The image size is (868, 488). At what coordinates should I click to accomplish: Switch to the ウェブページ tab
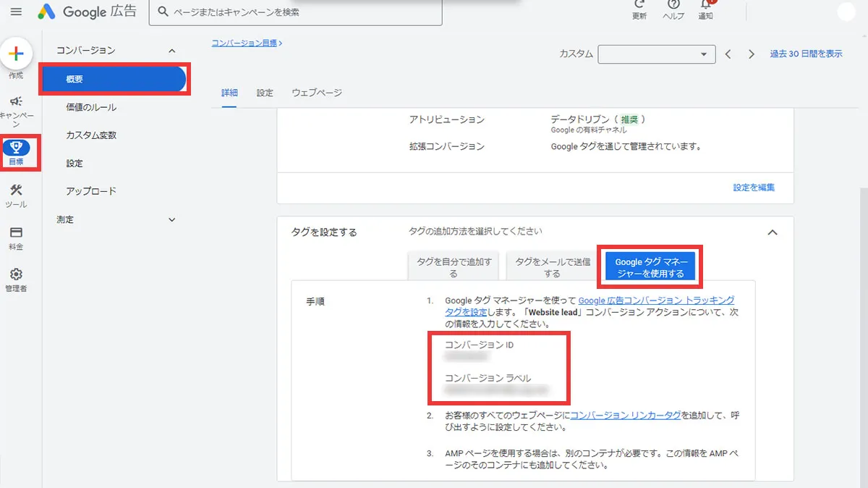pyautogui.click(x=316, y=93)
